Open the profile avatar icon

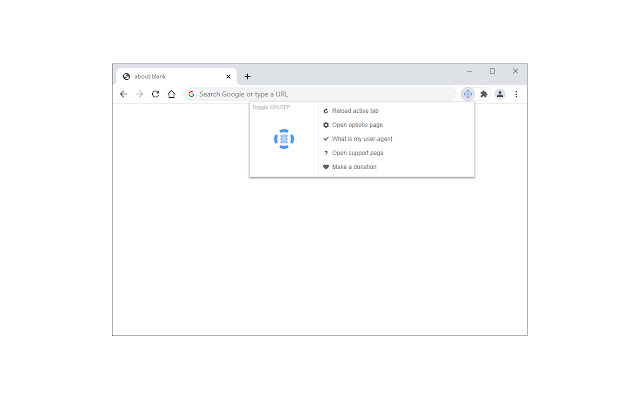500,94
